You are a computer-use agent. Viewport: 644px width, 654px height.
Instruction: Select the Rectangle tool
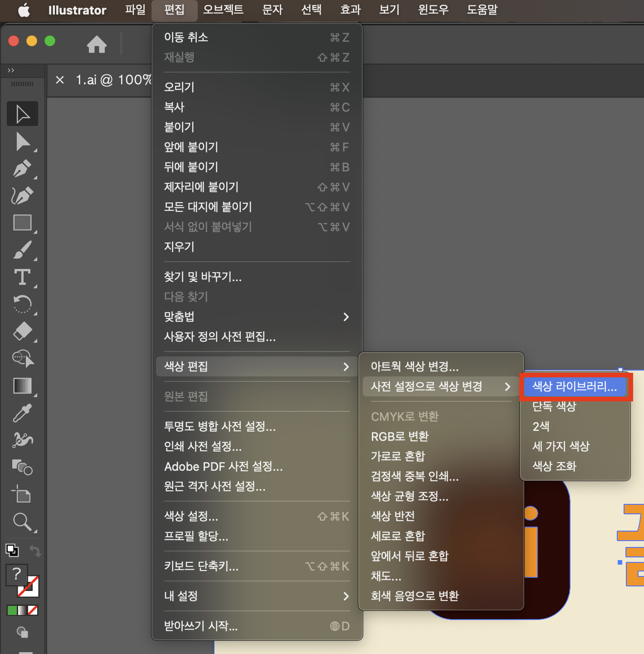pos(22,223)
